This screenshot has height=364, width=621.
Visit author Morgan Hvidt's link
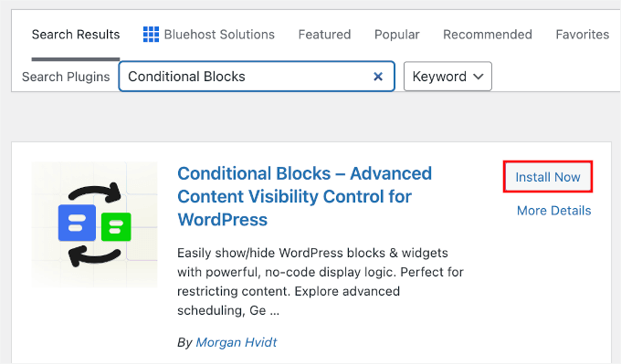(236, 342)
